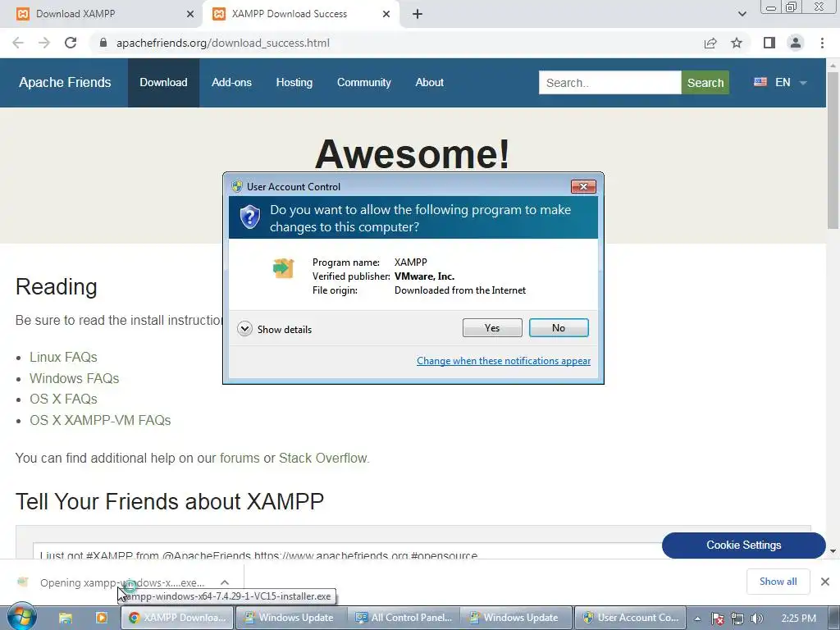Click the green Search button
840x630 pixels.
click(705, 83)
